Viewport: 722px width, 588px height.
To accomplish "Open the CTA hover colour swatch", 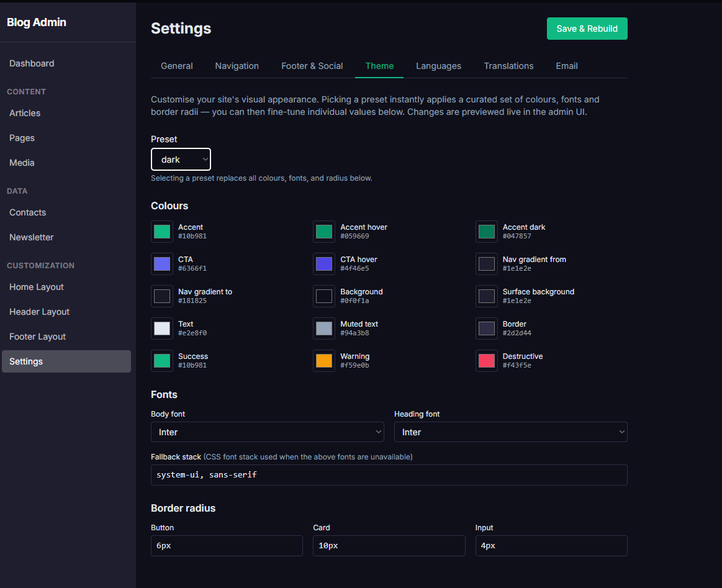I will pos(324,264).
